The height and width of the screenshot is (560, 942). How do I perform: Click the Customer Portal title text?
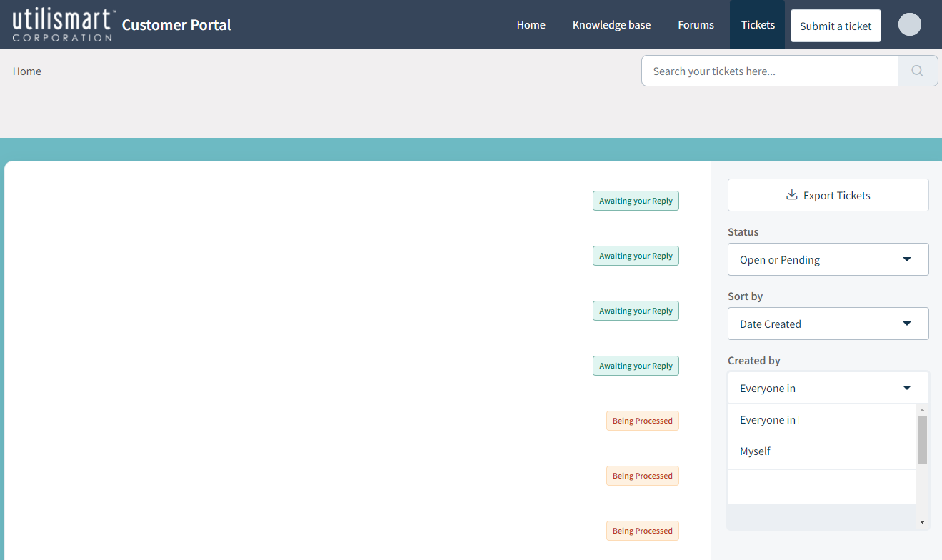tap(176, 25)
